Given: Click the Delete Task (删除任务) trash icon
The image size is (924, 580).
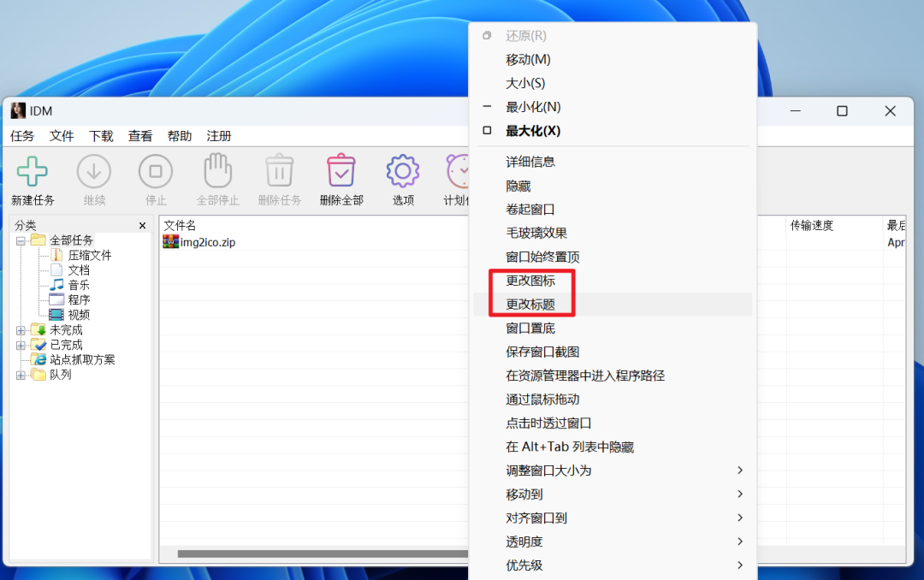Looking at the screenshot, I should coord(279,171).
